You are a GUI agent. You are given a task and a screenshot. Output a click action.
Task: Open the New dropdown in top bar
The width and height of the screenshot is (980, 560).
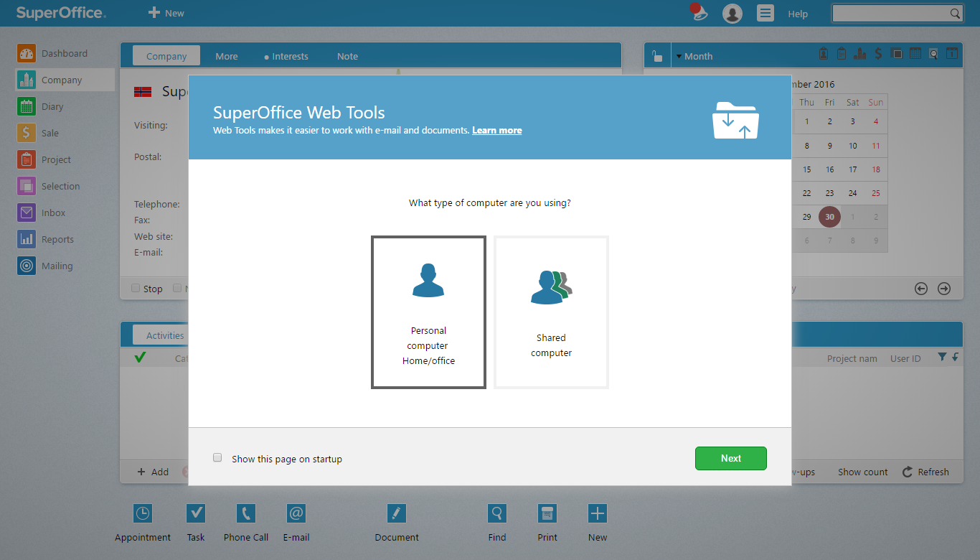[x=166, y=13]
